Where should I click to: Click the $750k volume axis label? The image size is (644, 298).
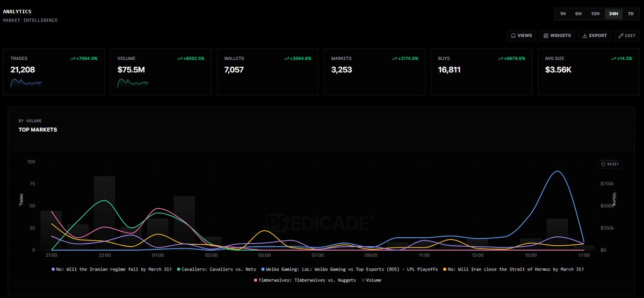[606, 183]
